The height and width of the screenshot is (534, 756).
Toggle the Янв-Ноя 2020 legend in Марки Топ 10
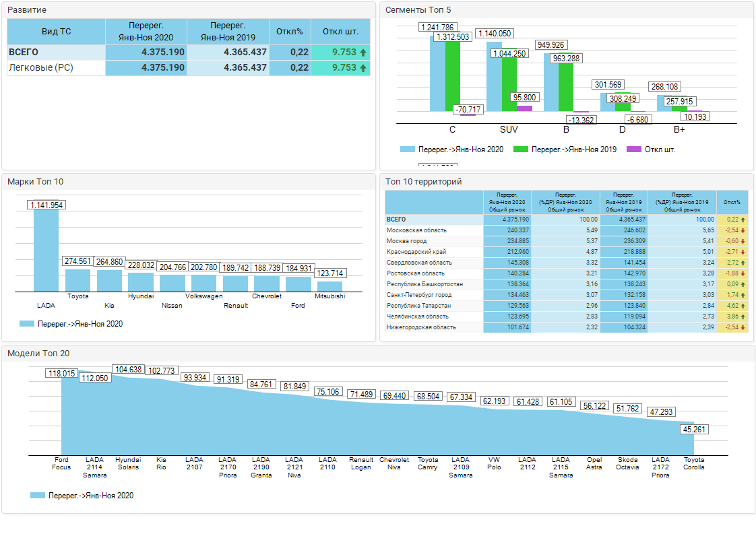71,324
